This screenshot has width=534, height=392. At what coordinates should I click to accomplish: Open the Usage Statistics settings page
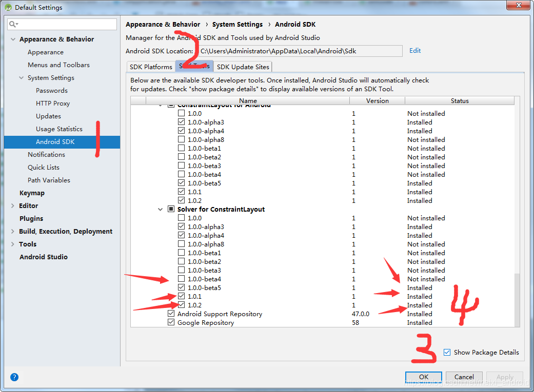(60, 129)
